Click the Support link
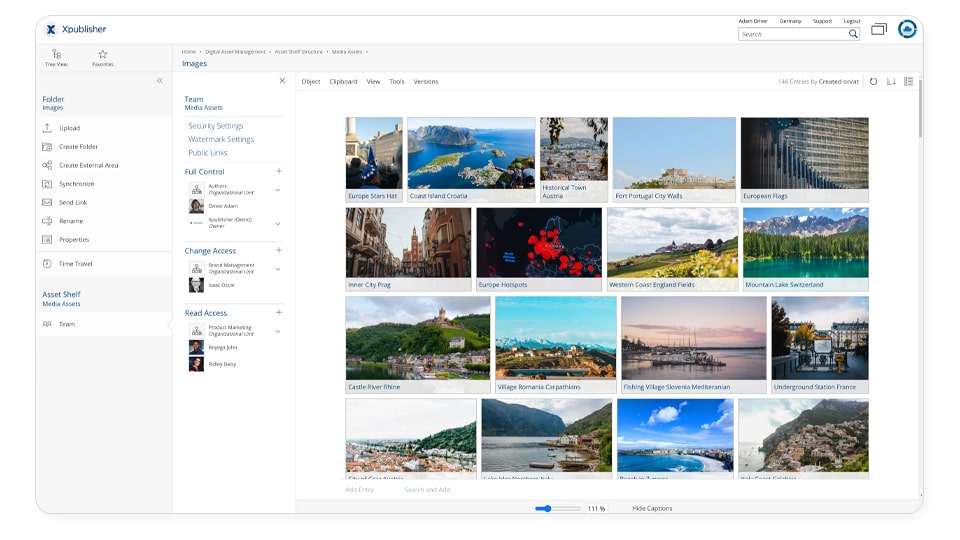This screenshot has width=960, height=540. pyautogui.click(x=822, y=21)
